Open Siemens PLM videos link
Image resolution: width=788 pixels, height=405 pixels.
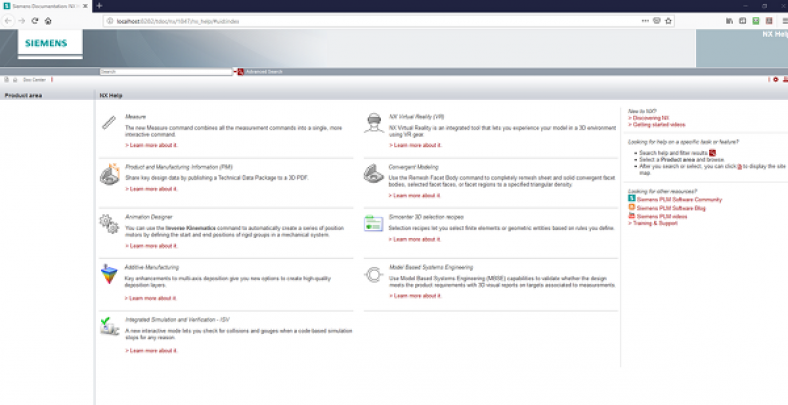pyautogui.click(x=661, y=217)
